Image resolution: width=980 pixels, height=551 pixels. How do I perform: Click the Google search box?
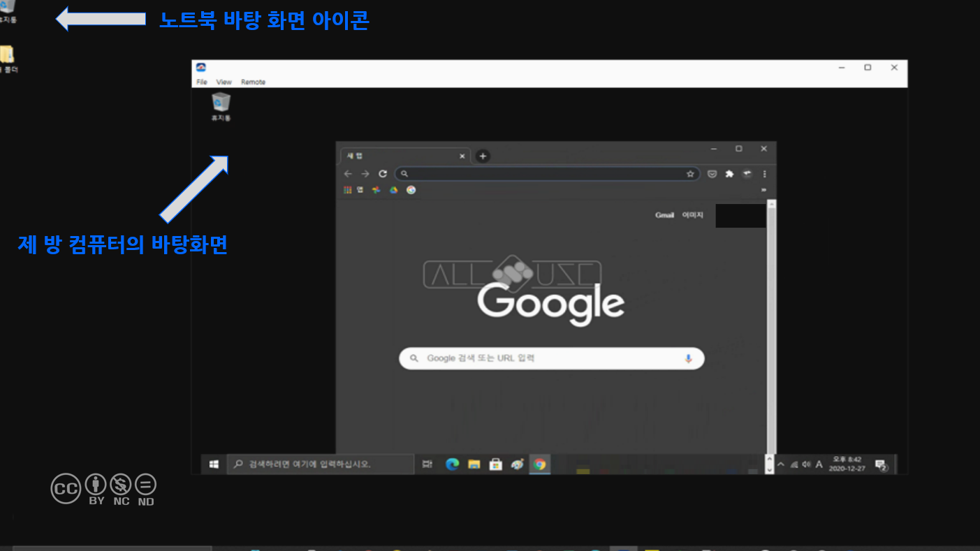point(552,358)
